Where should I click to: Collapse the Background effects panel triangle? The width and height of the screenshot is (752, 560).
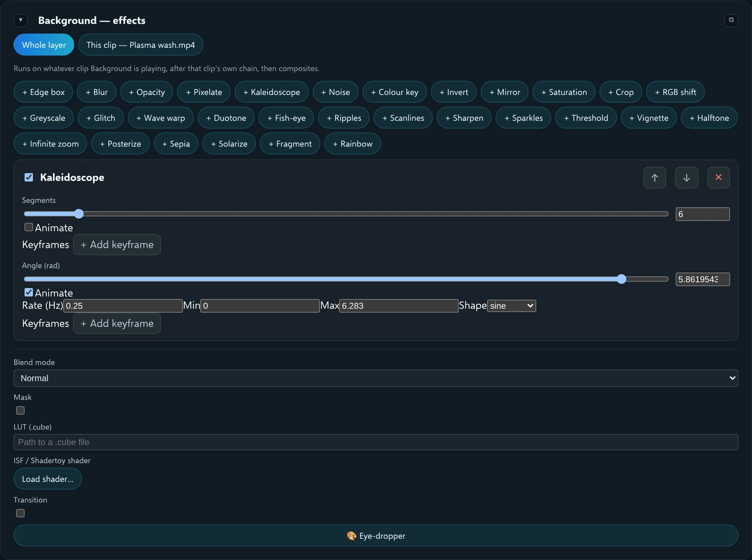20,20
